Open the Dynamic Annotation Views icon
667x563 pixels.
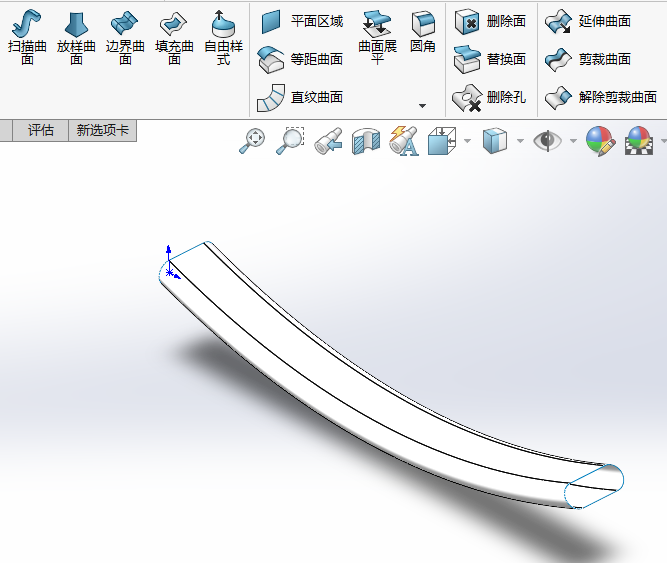pyautogui.click(x=404, y=141)
